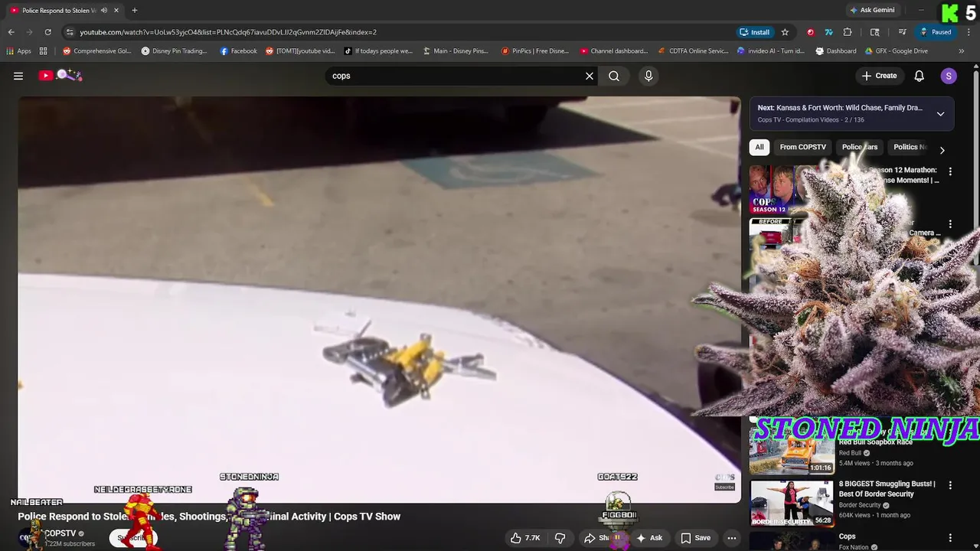Viewport: 980px width, 551px height.
Task: Go to YouTube home via logo
Action: 60,75
